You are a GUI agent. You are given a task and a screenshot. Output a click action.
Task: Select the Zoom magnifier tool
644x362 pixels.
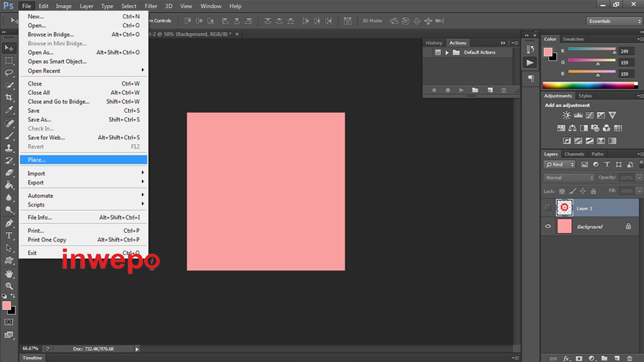point(9,286)
